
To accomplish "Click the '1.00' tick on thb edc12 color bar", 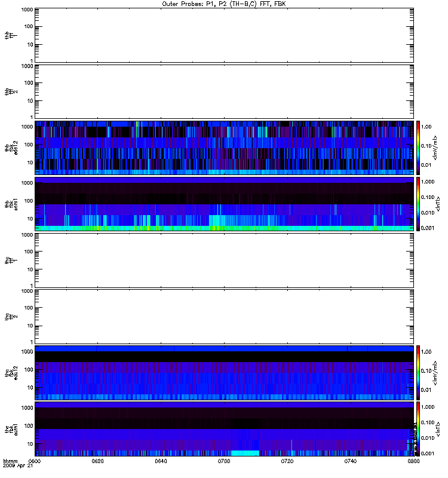I will [426, 127].
